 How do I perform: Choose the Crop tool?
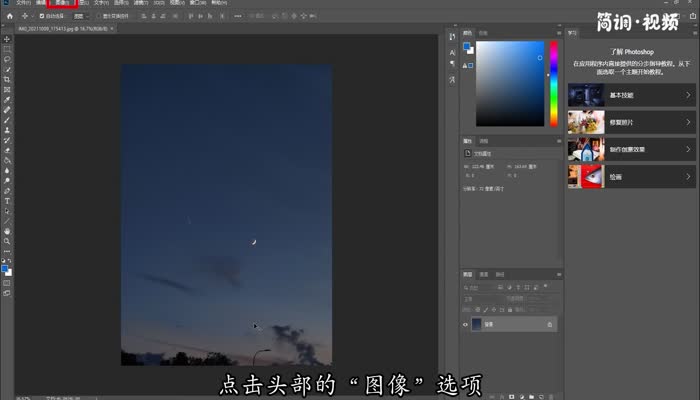point(7,79)
